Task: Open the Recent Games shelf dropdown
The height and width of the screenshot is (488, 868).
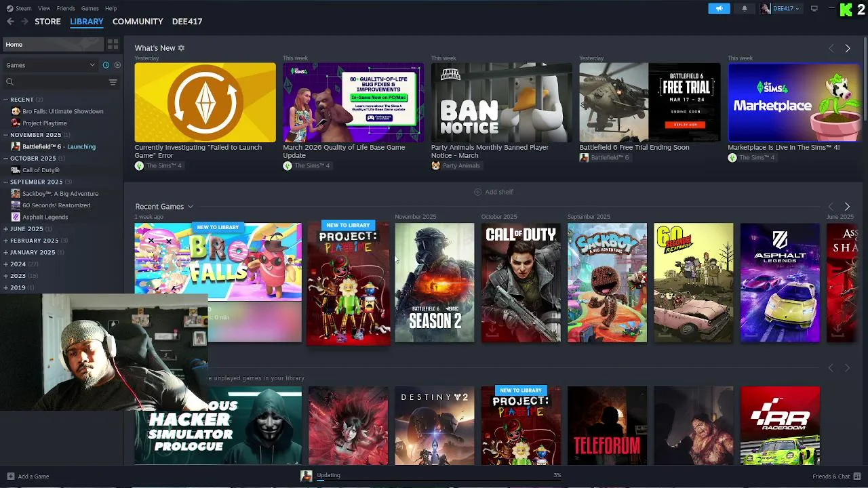Action: point(190,207)
